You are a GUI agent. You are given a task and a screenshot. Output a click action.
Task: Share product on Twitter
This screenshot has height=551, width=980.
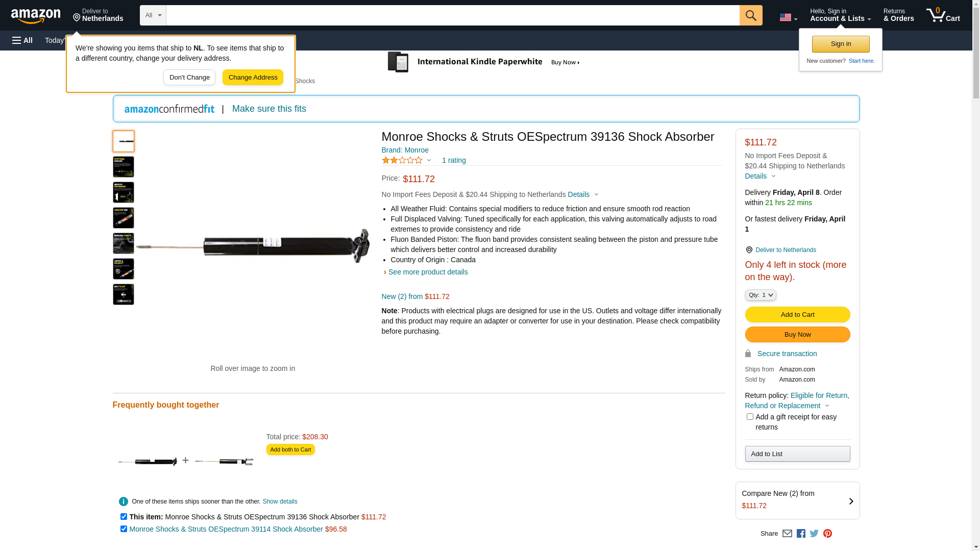pyautogui.click(x=814, y=534)
